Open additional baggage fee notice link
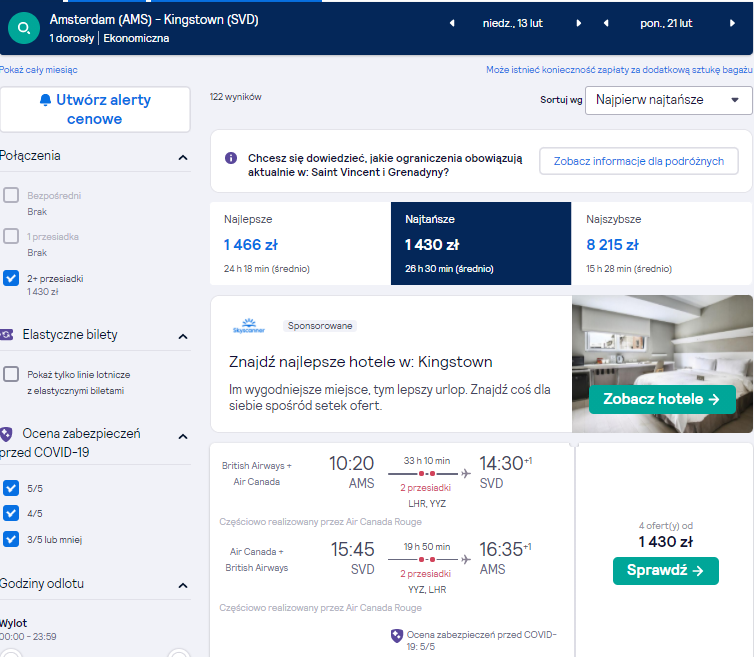 pyautogui.click(x=619, y=70)
